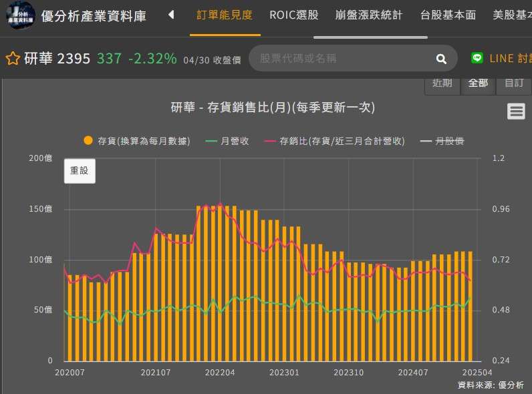The height and width of the screenshot is (394, 532).
Task: Click the 優分析產業資料庫 logo avatar
Action: 21,15
